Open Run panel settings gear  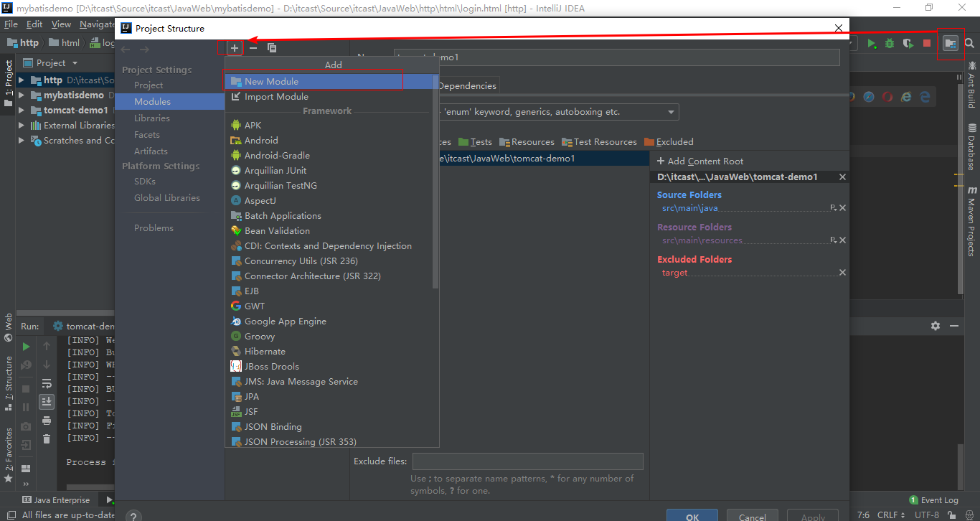pyautogui.click(x=936, y=326)
